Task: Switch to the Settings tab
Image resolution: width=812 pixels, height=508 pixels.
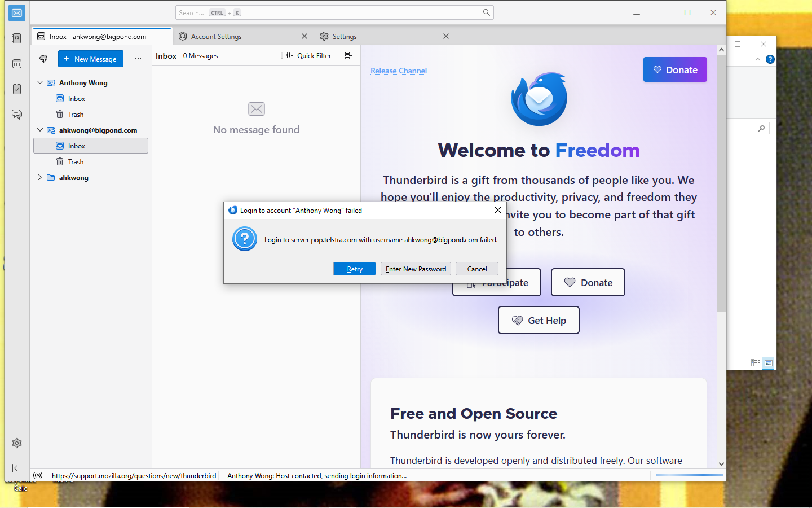Action: (385, 36)
